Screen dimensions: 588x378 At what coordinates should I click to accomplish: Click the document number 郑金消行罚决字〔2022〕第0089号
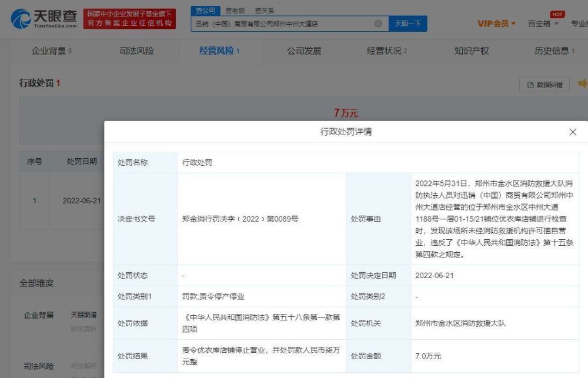[240, 219]
